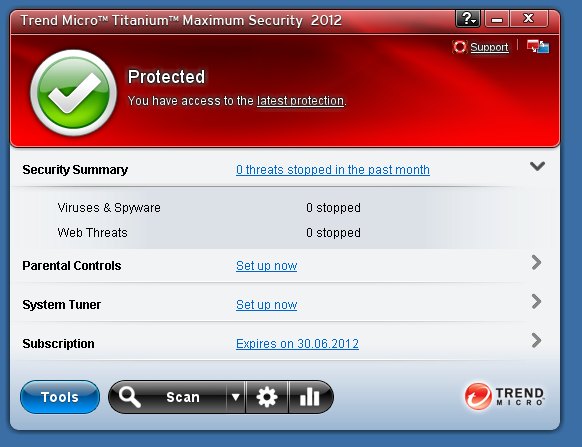
Task: Click the Help question mark icon
Action: (x=468, y=19)
